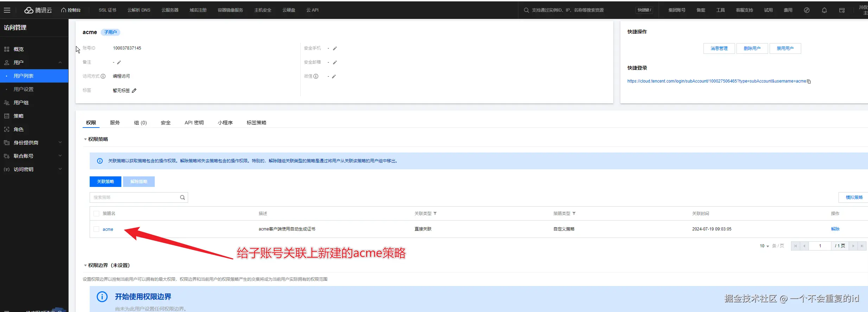Click the top bar search magnifier icon
The height and width of the screenshot is (312, 868).
pyautogui.click(x=526, y=10)
